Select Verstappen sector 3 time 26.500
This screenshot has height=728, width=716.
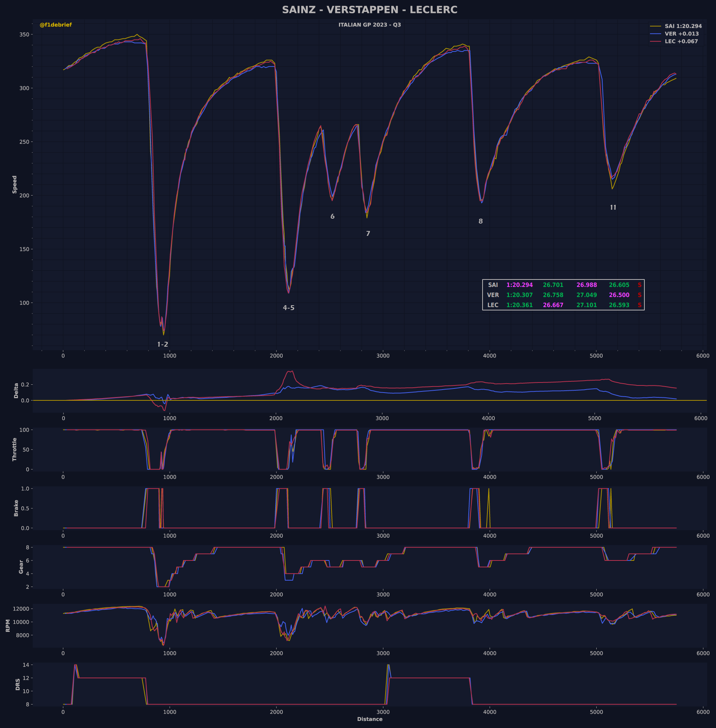(x=619, y=295)
